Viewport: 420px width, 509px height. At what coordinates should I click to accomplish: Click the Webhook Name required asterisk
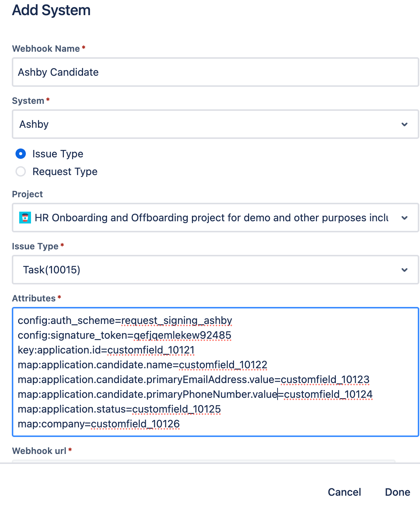click(83, 47)
